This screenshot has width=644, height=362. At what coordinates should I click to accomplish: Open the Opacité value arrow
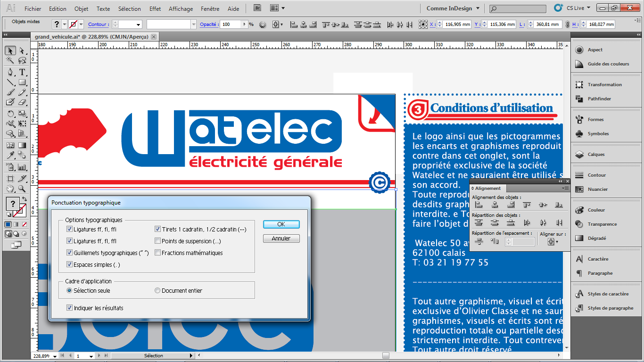click(x=244, y=25)
